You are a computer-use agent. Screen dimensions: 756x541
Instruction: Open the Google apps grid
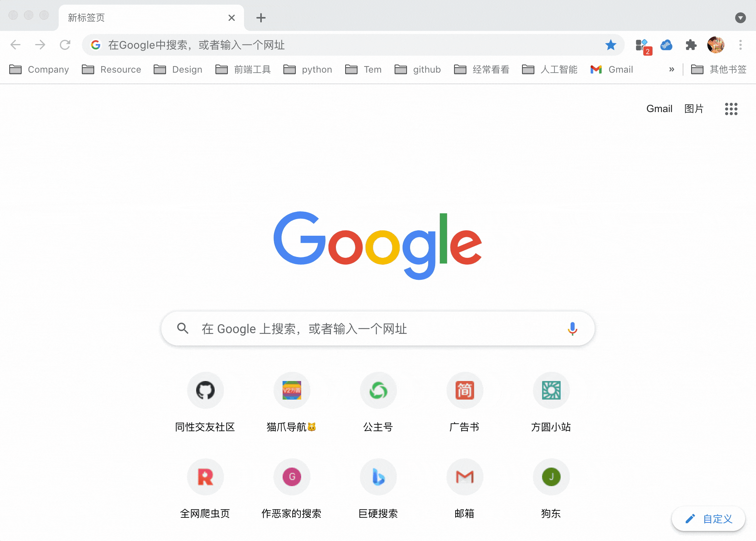tap(731, 109)
